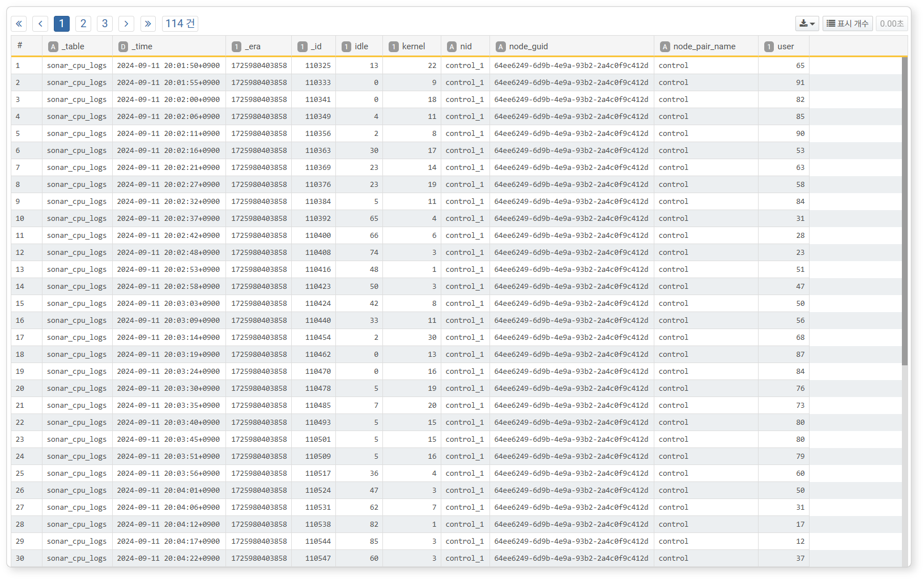This screenshot has height=580, width=924.
Task: Click the 114 건 total count label
Action: tap(180, 23)
